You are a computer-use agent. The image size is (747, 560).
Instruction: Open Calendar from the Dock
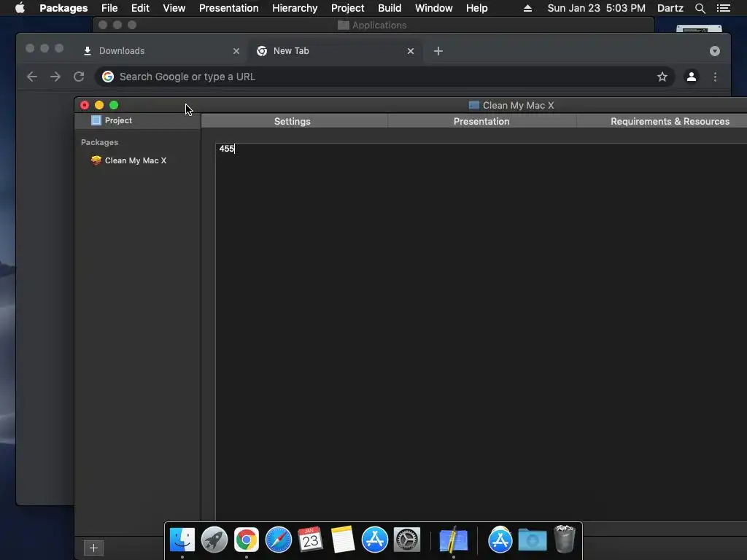[311, 540]
